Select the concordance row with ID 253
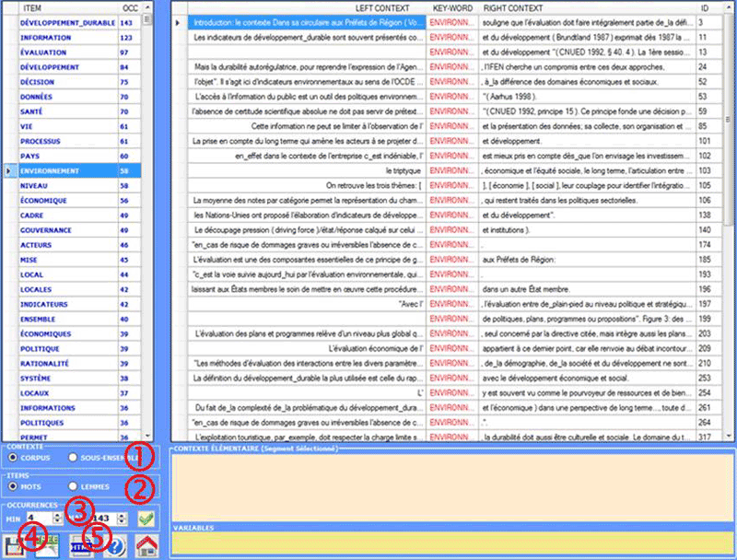This screenshot has width=737, height=560. pos(455,378)
